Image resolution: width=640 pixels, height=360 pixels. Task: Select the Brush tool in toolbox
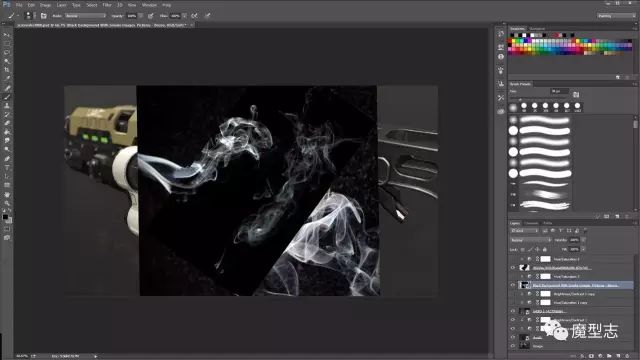point(7,97)
